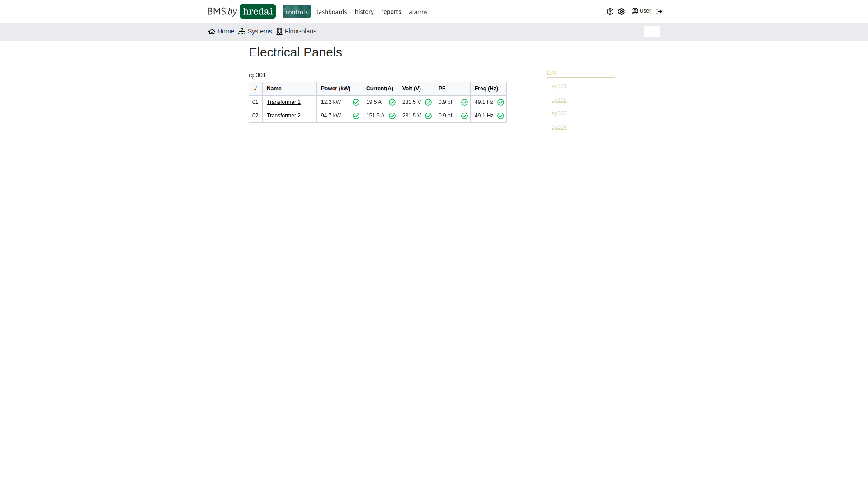Click the 'BMS by' brand text
The image size is (868, 488).
[x=222, y=12]
